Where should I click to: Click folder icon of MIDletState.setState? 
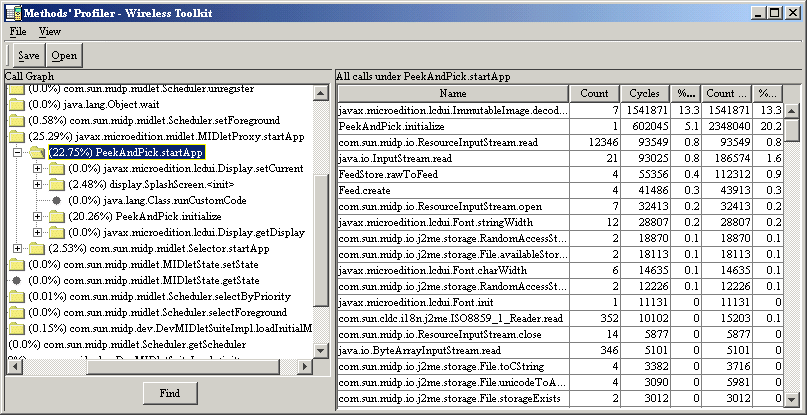tap(17, 264)
